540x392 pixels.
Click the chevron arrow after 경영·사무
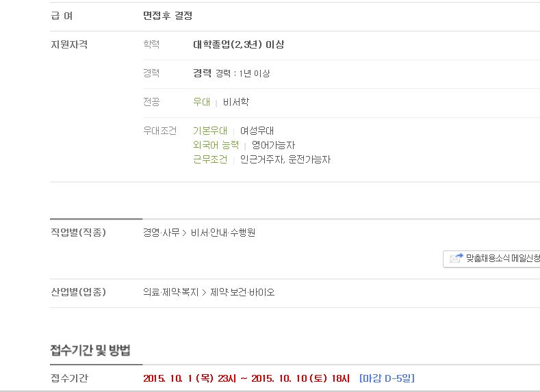(x=185, y=233)
